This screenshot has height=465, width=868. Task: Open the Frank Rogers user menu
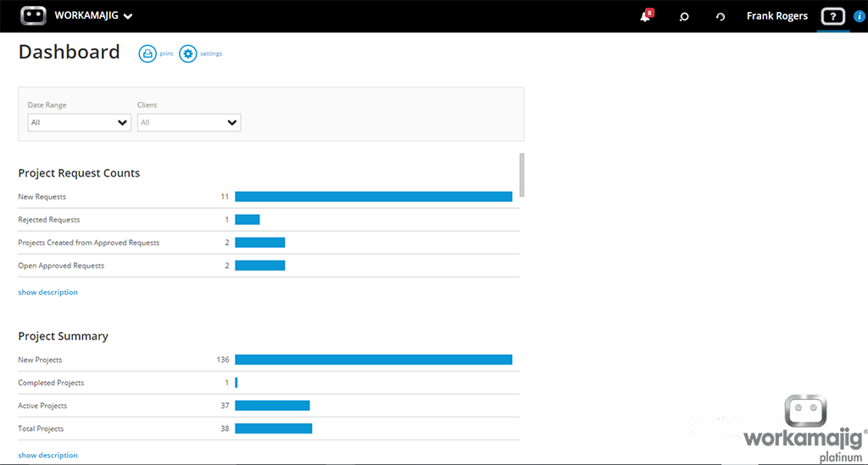(x=776, y=16)
